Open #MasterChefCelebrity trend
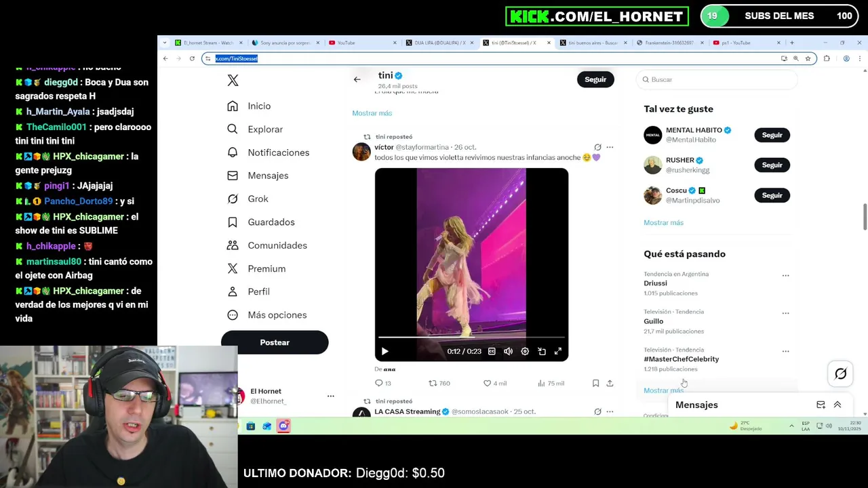The width and height of the screenshot is (868, 488). 681,359
